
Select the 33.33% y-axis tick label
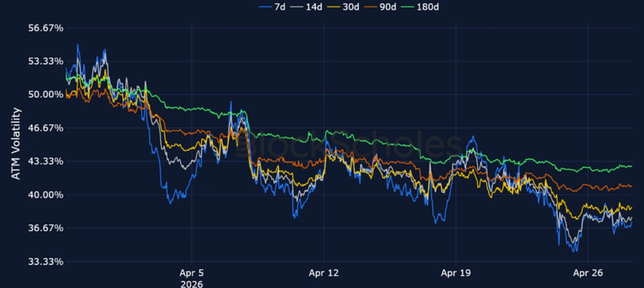44,262
